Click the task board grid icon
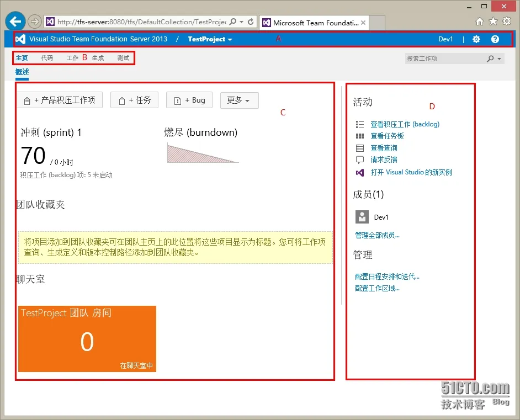This screenshot has width=520, height=420. pyautogui.click(x=360, y=136)
